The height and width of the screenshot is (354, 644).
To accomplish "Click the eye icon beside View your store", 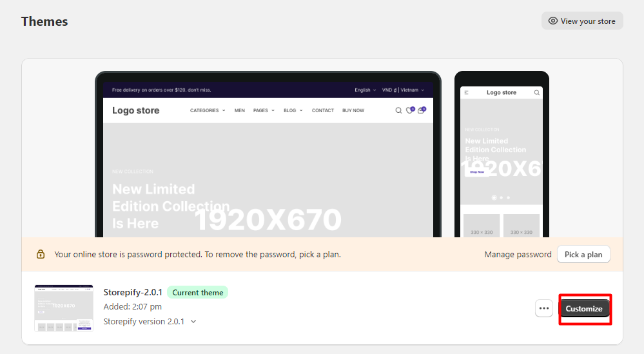I will [x=553, y=21].
